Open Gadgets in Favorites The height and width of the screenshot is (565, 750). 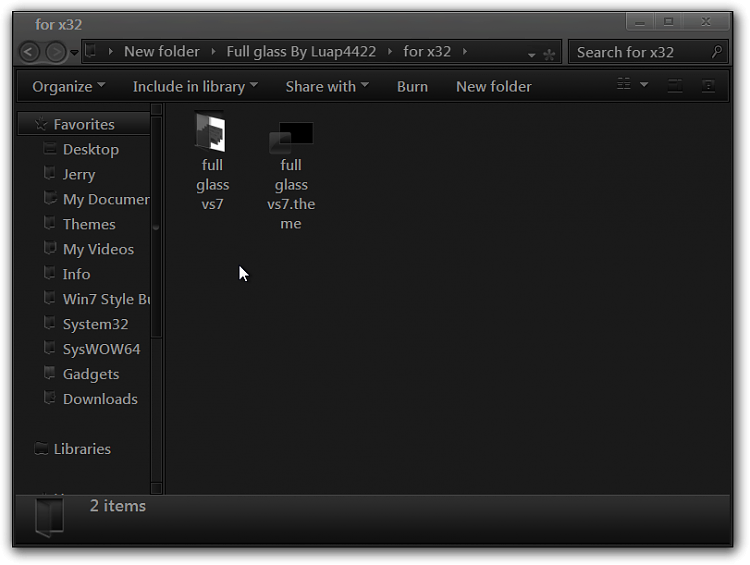[x=91, y=374]
